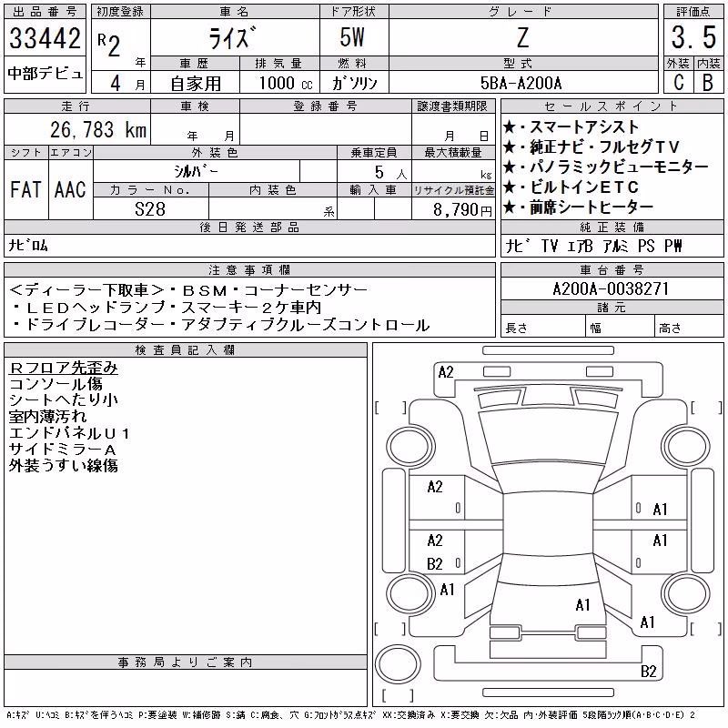728x728 pixels.
Task: Click the shift value FAT
Action: click(x=25, y=189)
